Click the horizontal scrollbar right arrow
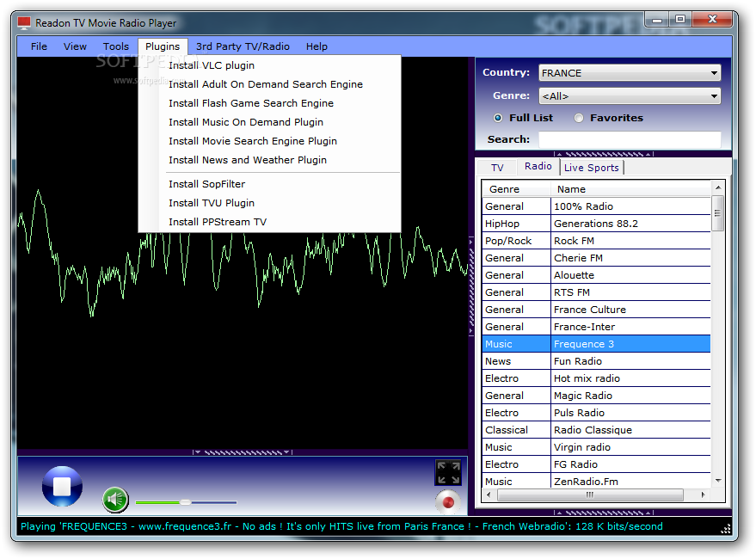This screenshot has height=559, width=756. pyautogui.click(x=703, y=494)
